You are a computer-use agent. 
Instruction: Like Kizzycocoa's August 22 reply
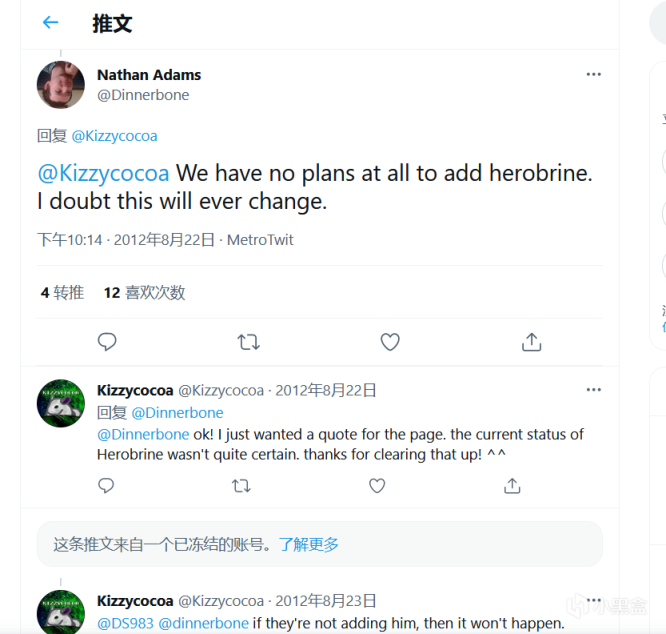[377, 486]
